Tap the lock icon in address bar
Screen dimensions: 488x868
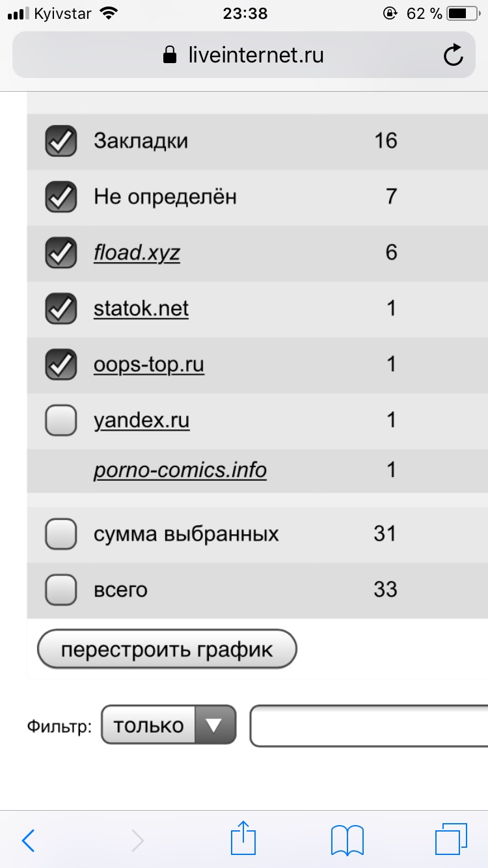tap(170, 55)
